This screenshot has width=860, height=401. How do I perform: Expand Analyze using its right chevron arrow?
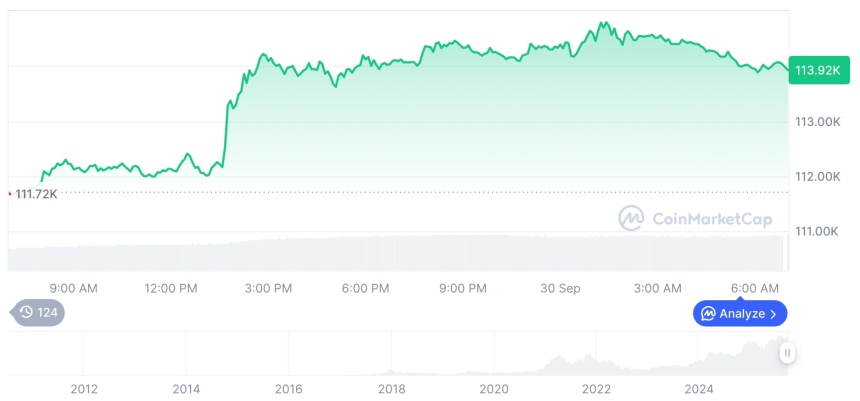773,314
